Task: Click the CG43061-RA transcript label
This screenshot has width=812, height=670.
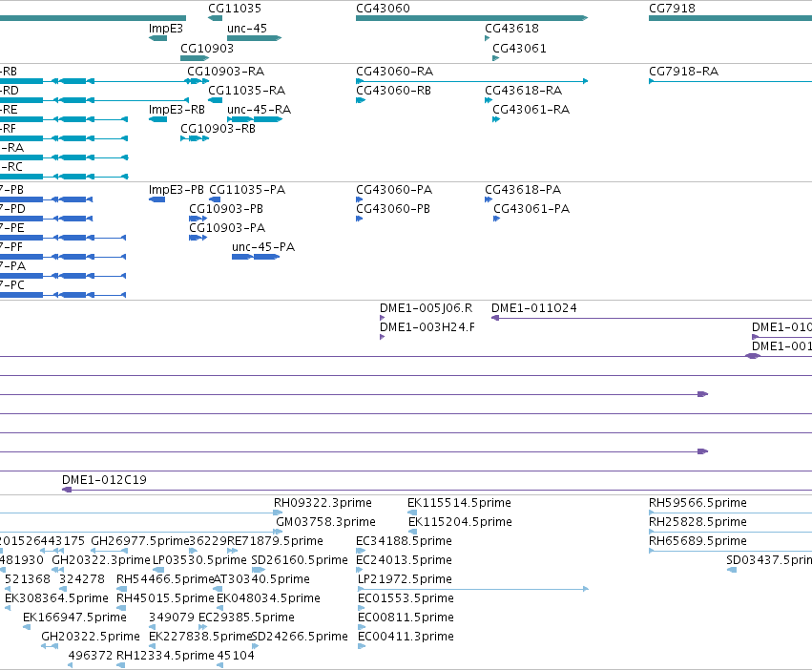Action: [531, 110]
